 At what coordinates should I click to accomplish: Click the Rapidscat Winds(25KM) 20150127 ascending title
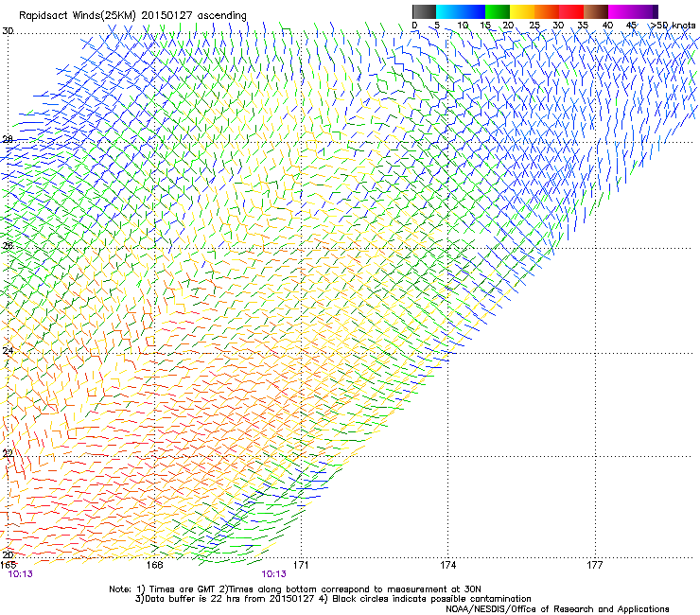tap(132, 15)
